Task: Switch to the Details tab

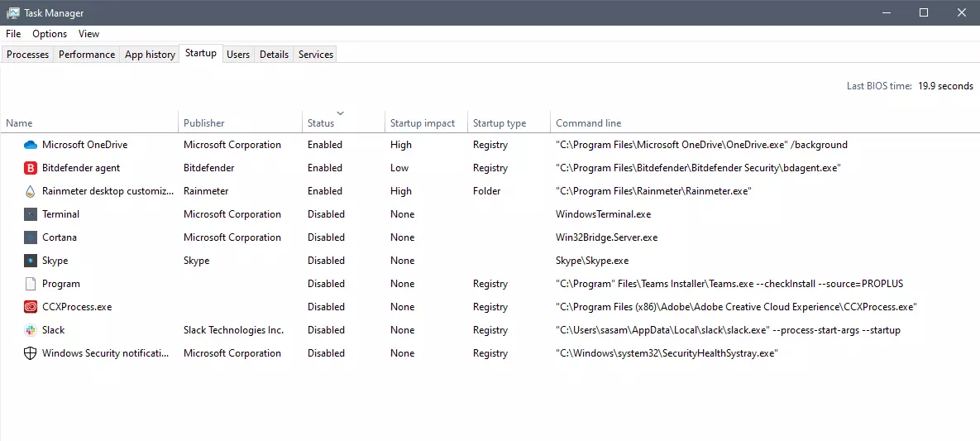Action: pyautogui.click(x=275, y=55)
